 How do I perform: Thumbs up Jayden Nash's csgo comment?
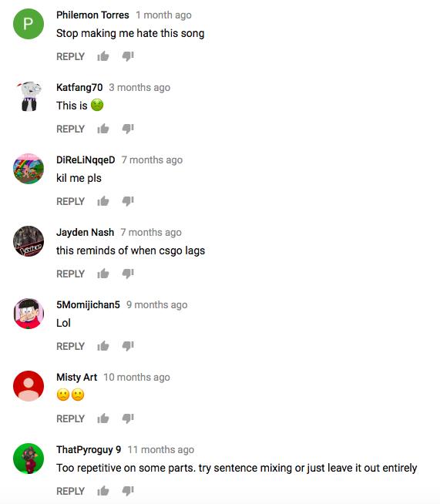[x=103, y=274]
